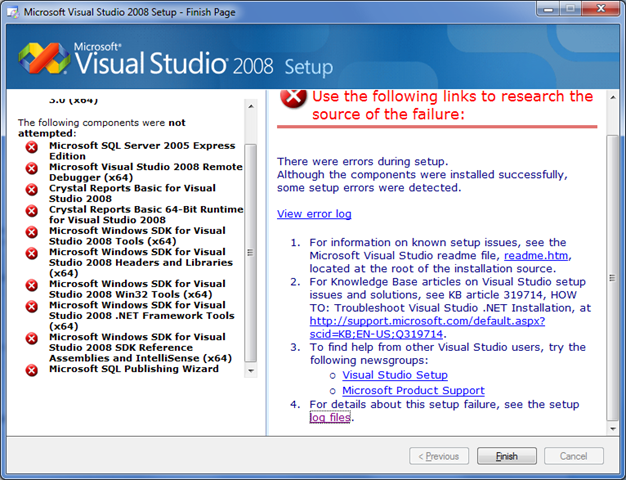Viewport: 626px width, 480px height.
Task: Click the 'There were errors during setup.' message
Action: [363, 162]
